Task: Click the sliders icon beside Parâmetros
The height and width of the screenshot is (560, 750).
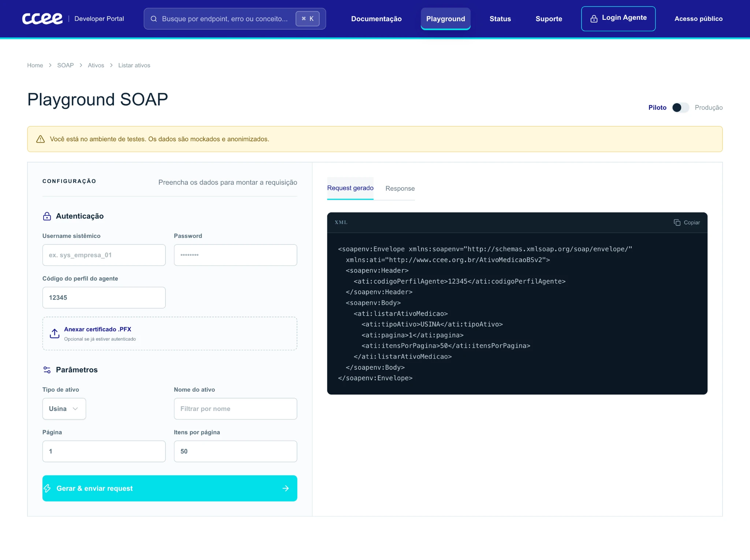Action: point(47,370)
